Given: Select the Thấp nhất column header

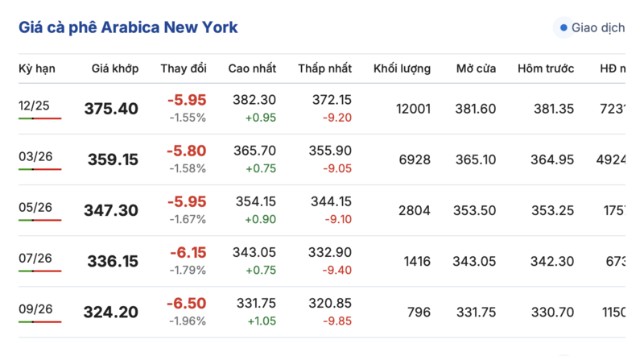Looking at the screenshot, I should tap(324, 68).
